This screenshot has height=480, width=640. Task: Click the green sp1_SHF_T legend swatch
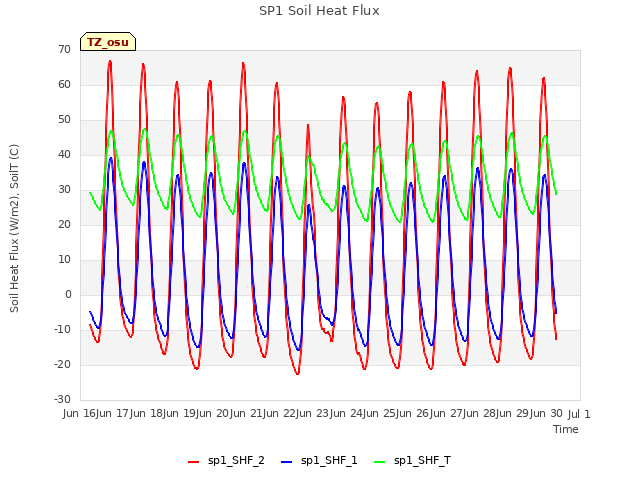tap(380, 462)
